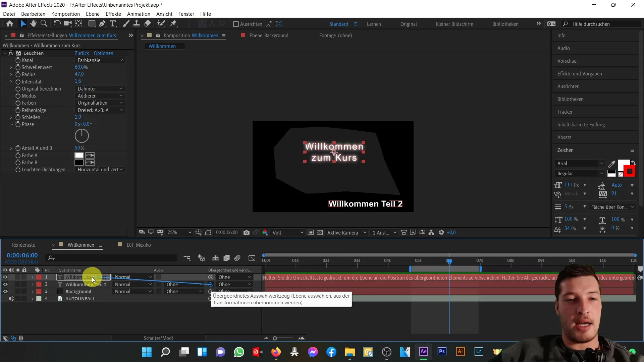The width and height of the screenshot is (644, 362).
Task: Click the Zurück button in effects
Action: [x=82, y=53]
